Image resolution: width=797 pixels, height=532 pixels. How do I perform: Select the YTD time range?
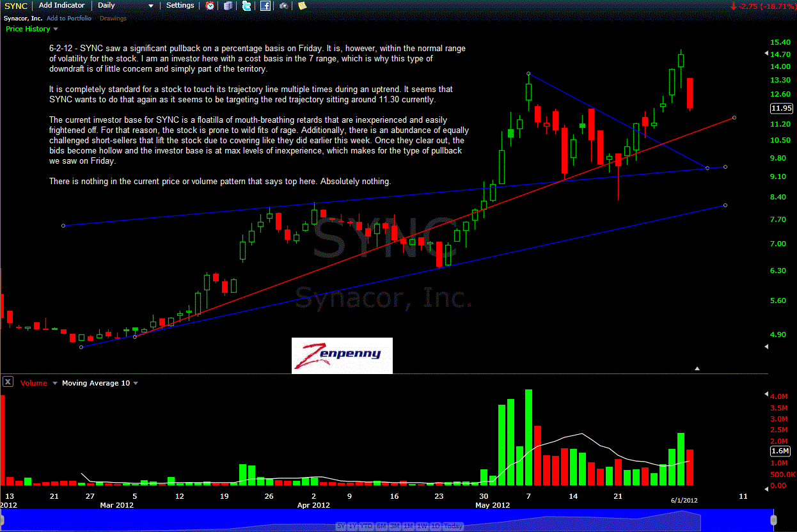[366, 526]
